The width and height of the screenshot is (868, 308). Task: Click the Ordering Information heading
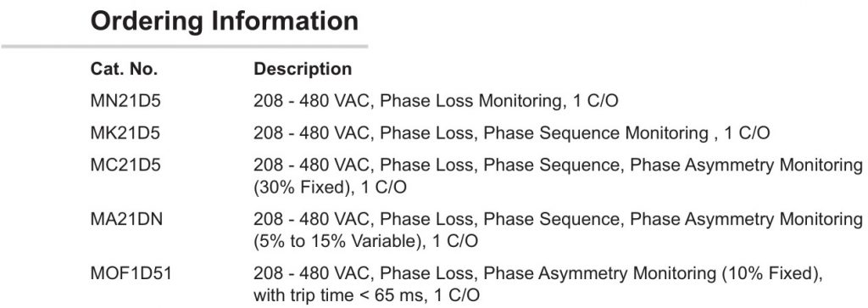click(224, 21)
